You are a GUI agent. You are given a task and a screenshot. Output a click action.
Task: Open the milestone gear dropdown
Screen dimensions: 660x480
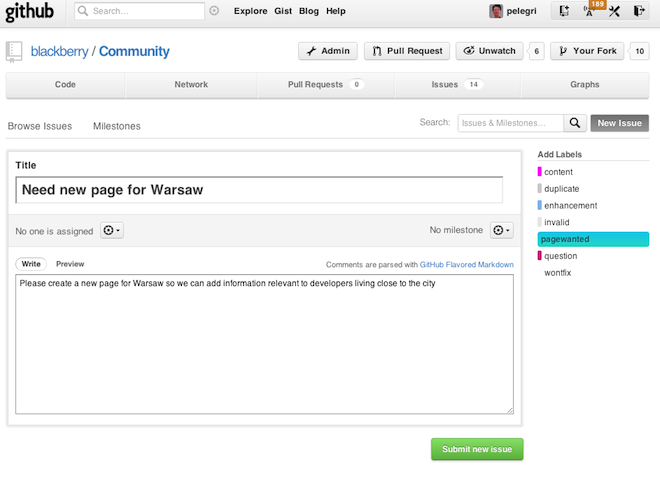pyautogui.click(x=501, y=230)
